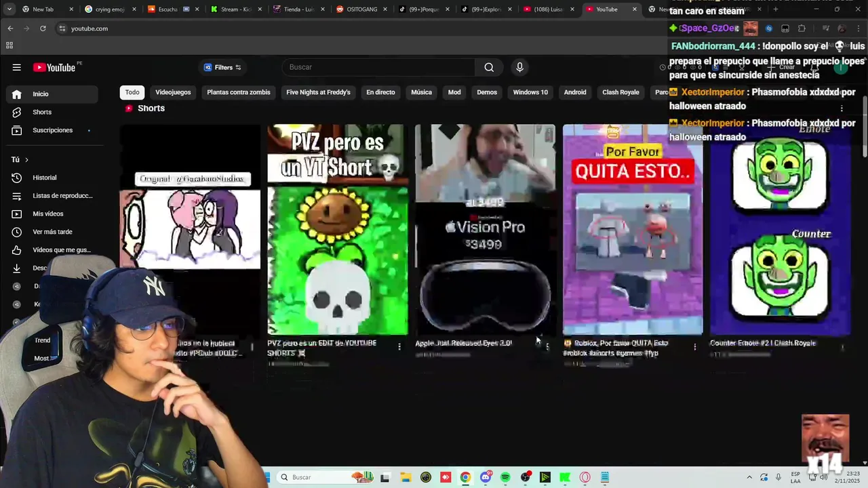Open Listas de reproducción in sidebar

coord(52,196)
